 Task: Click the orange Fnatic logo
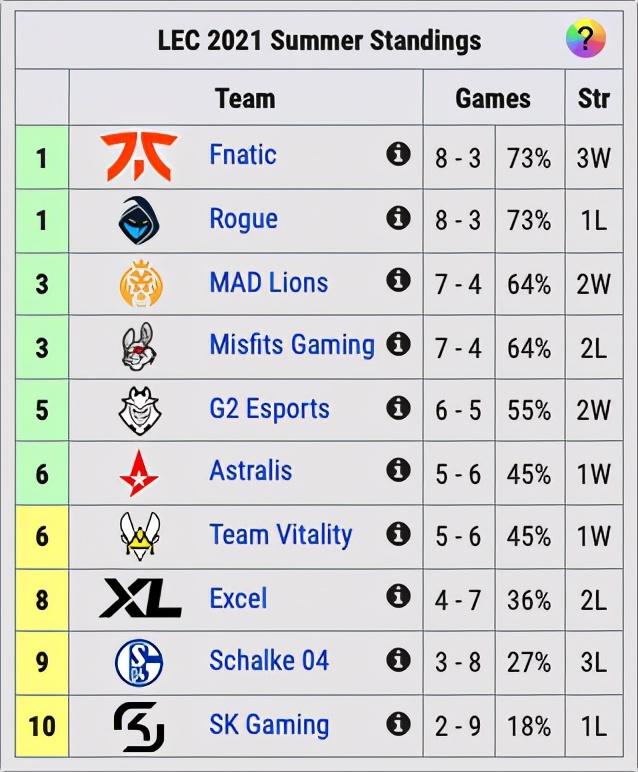pos(139,156)
